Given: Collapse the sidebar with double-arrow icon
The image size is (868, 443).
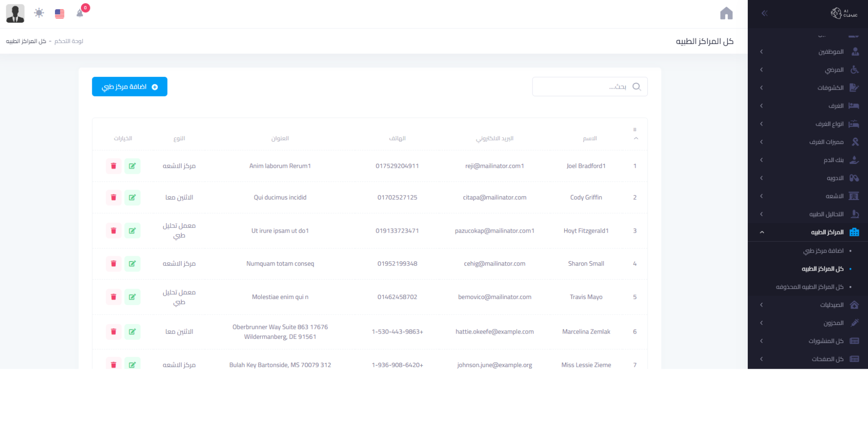Looking at the screenshot, I should pyautogui.click(x=764, y=14).
